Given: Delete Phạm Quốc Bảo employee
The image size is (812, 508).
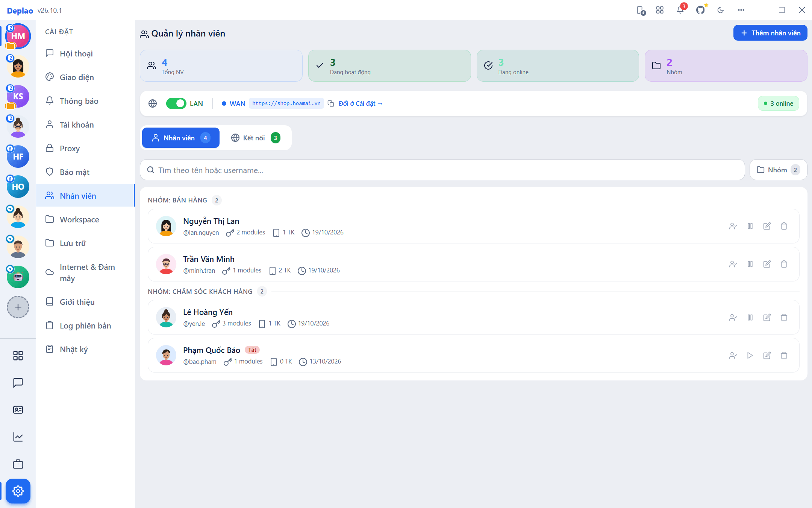Looking at the screenshot, I should (x=784, y=356).
